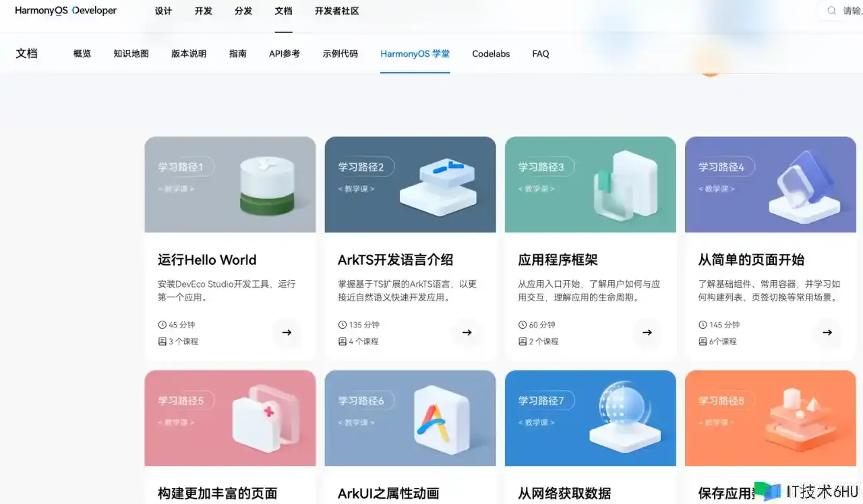Click the clock icon beside 60 分钟
Screen dimensions: 863x504
point(523,325)
